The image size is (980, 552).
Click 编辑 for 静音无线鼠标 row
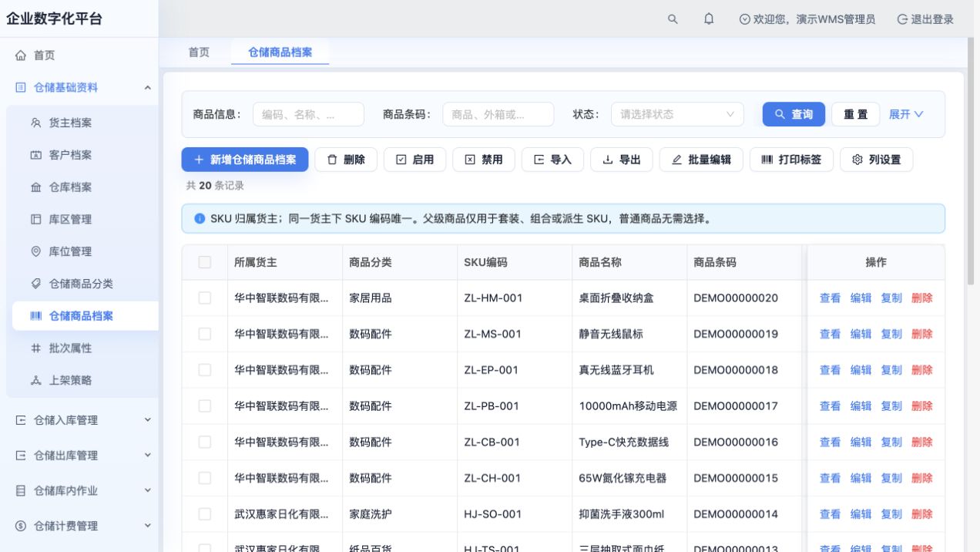tap(861, 334)
